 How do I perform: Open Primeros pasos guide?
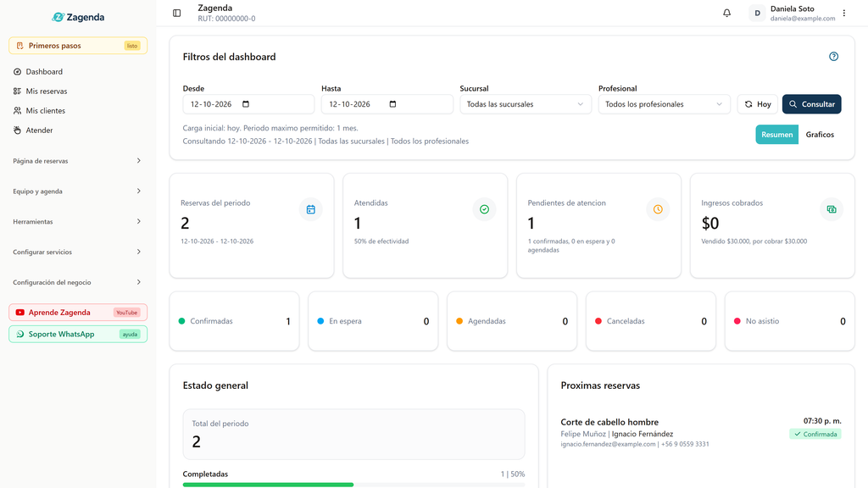[x=78, y=46]
